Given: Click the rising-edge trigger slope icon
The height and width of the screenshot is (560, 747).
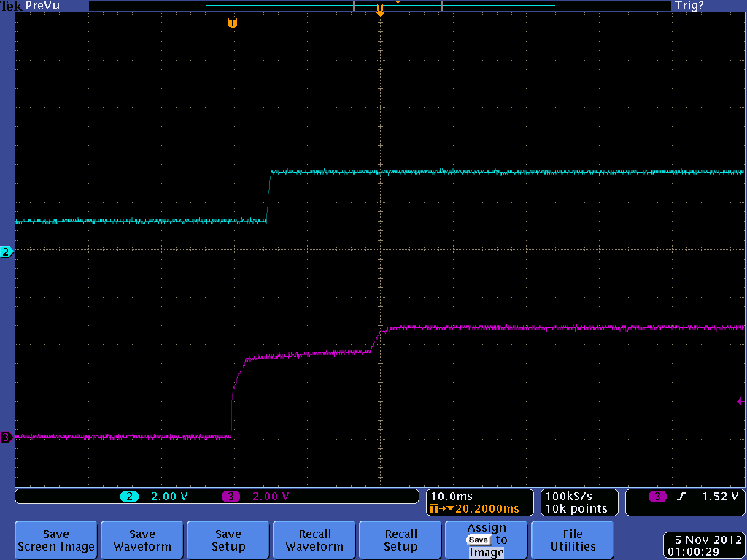Looking at the screenshot, I should [681, 495].
